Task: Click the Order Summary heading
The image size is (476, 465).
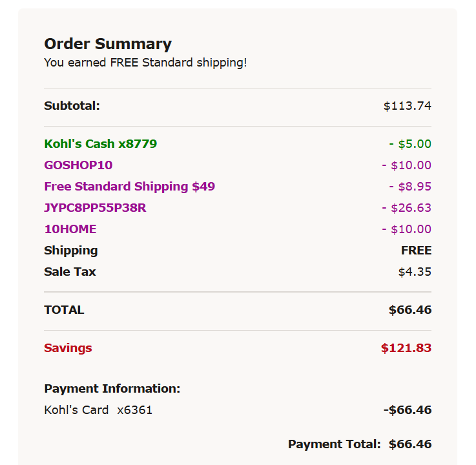Action: coord(108,44)
